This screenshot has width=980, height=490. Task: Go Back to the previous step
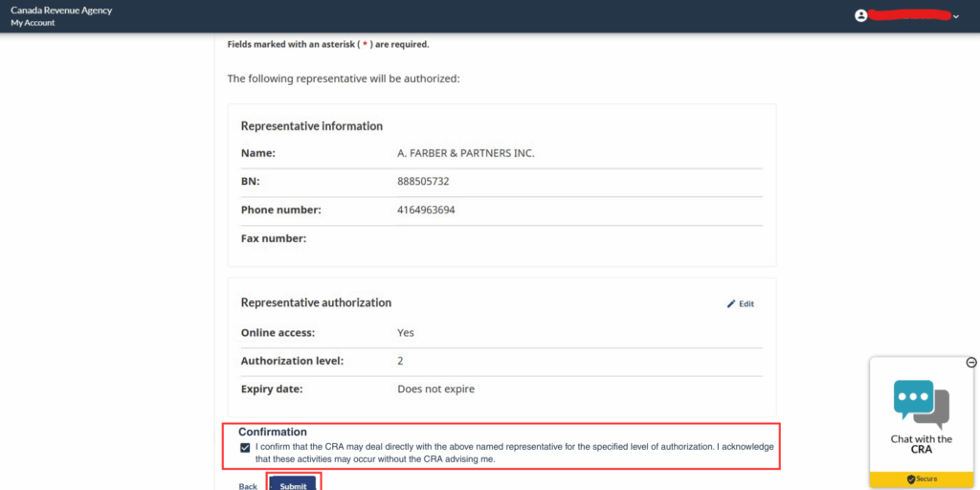(x=248, y=486)
